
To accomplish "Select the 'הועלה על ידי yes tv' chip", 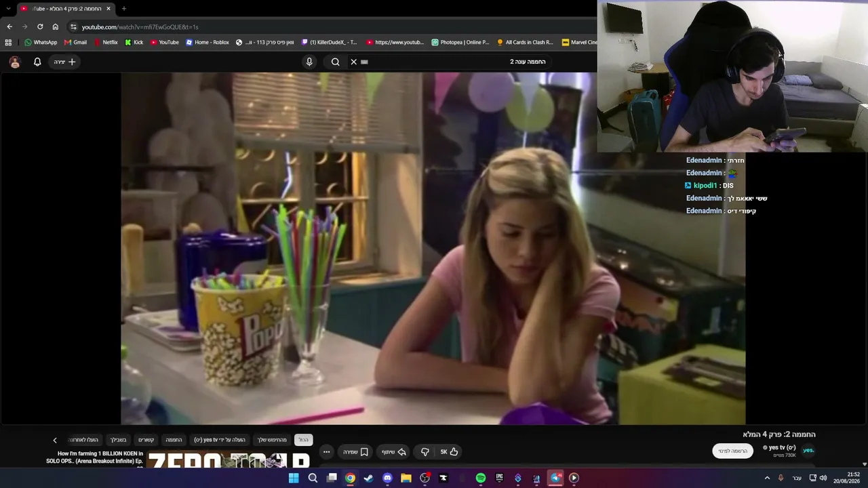I will coord(220,440).
